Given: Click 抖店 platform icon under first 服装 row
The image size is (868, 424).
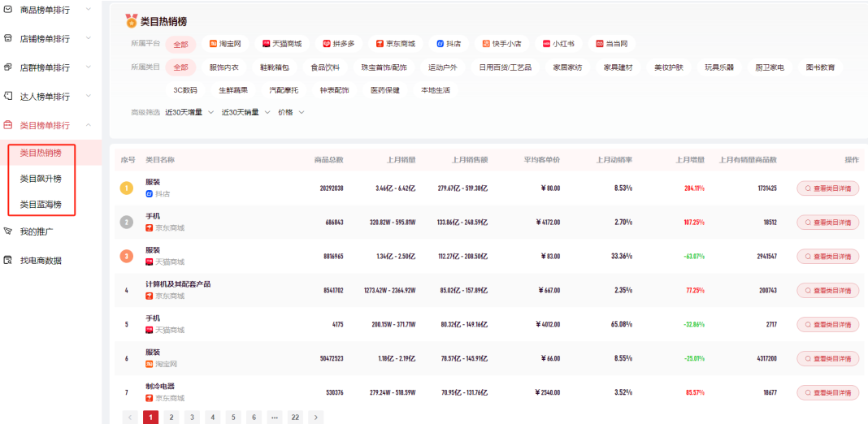Looking at the screenshot, I should [149, 194].
